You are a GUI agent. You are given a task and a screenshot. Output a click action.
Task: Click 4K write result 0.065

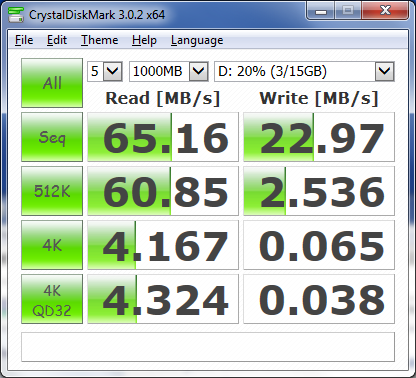[x=319, y=245]
